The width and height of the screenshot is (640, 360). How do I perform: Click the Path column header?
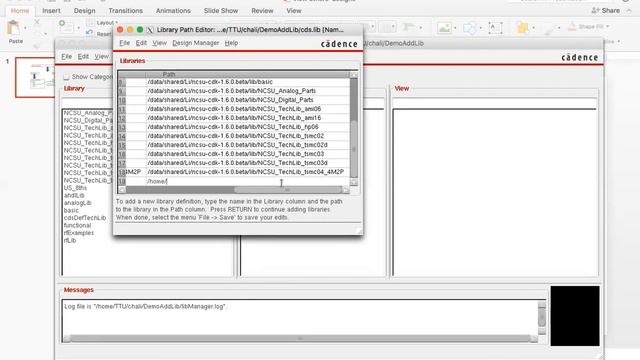[x=247, y=74]
